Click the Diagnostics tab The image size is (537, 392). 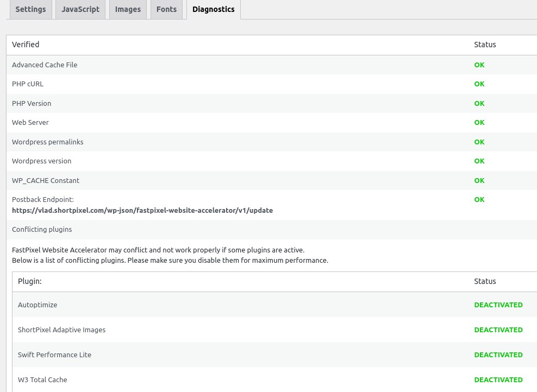click(x=213, y=10)
